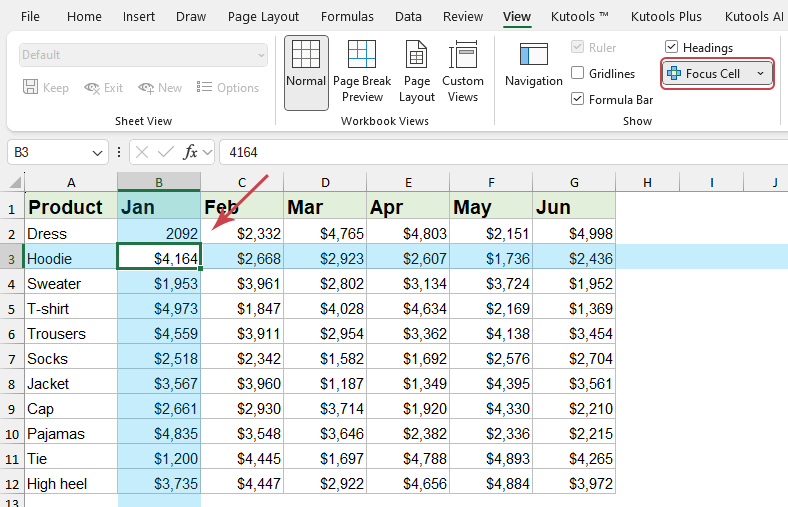
Task: Switch to the Formulas ribbon tab
Action: pos(347,17)
